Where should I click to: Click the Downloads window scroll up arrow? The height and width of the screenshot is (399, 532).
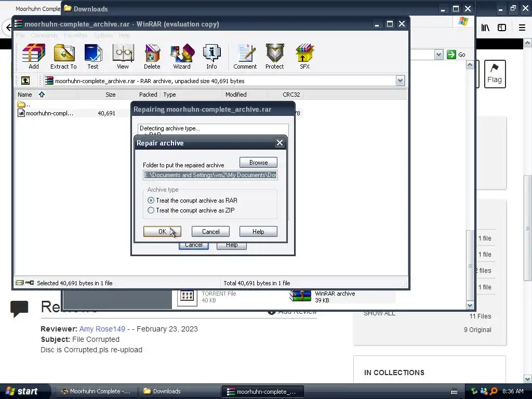click(470, 64)
